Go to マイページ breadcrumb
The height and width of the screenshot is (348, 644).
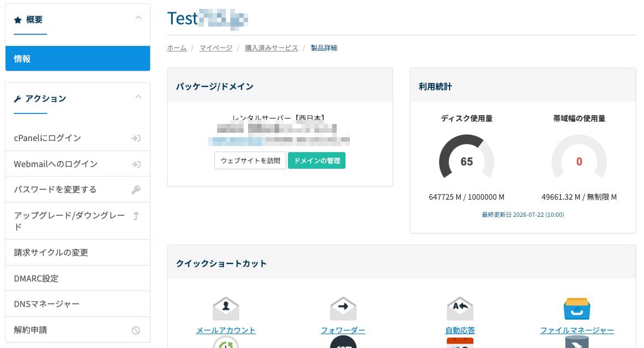[215, 48]
